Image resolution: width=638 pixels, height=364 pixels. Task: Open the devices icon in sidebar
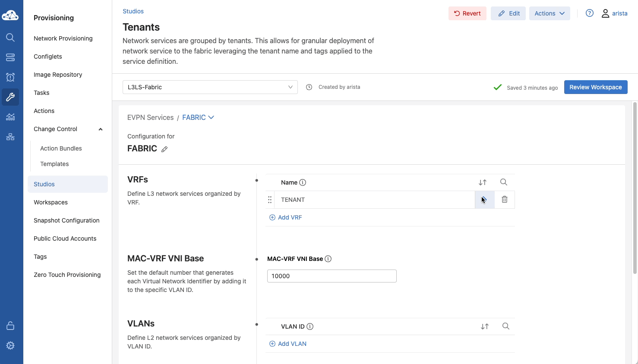[10, 57]
